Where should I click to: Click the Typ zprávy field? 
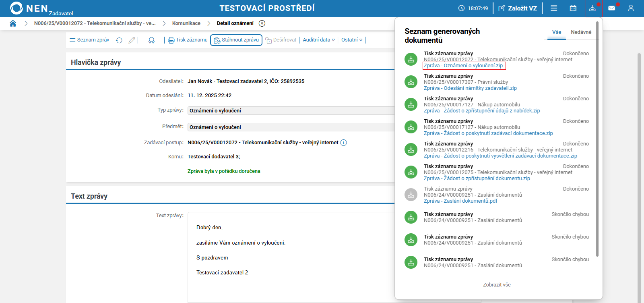coord(291,111)
